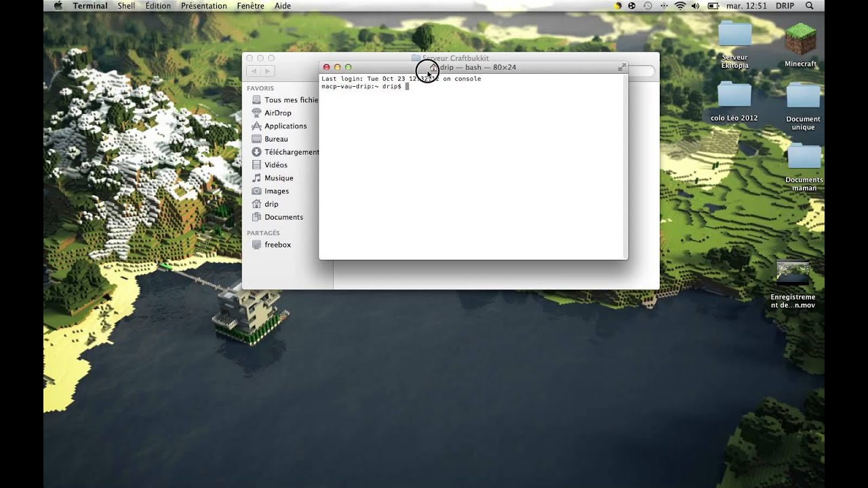Click the Musique note icon
The width and height of the screenshot is (868, 488).
[x=256, y=178]
